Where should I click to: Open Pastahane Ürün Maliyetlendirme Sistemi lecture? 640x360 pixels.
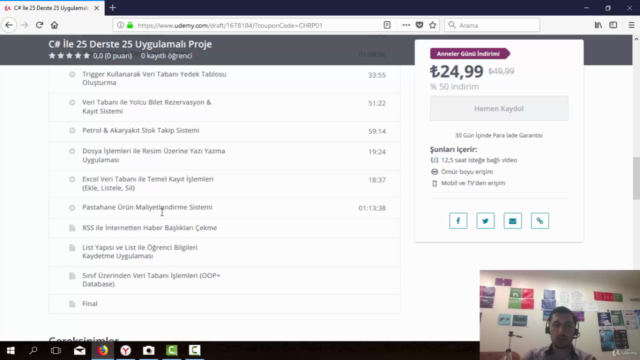coord(147,207)
